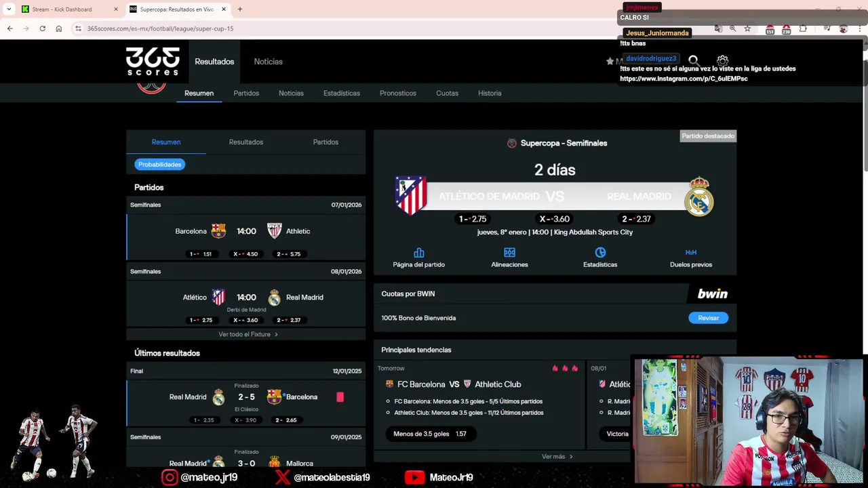Select X - 4.50 draw odds

coord(246,254)
